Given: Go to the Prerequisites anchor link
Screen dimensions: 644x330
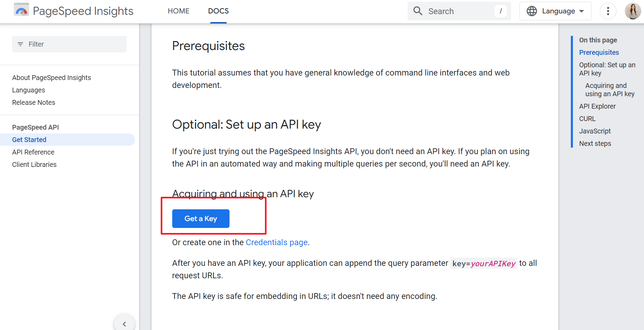Looking at the screenshot, I should [x=599, y=52].
